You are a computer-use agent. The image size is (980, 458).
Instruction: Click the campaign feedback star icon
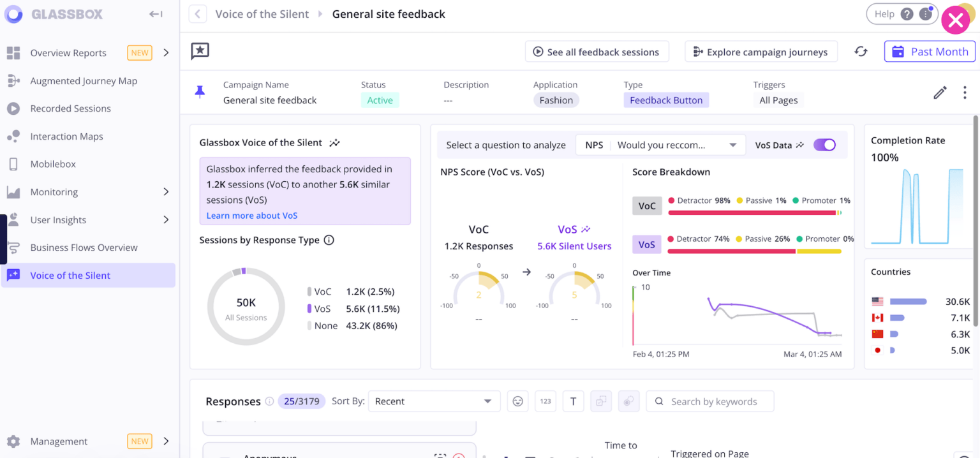200,52
